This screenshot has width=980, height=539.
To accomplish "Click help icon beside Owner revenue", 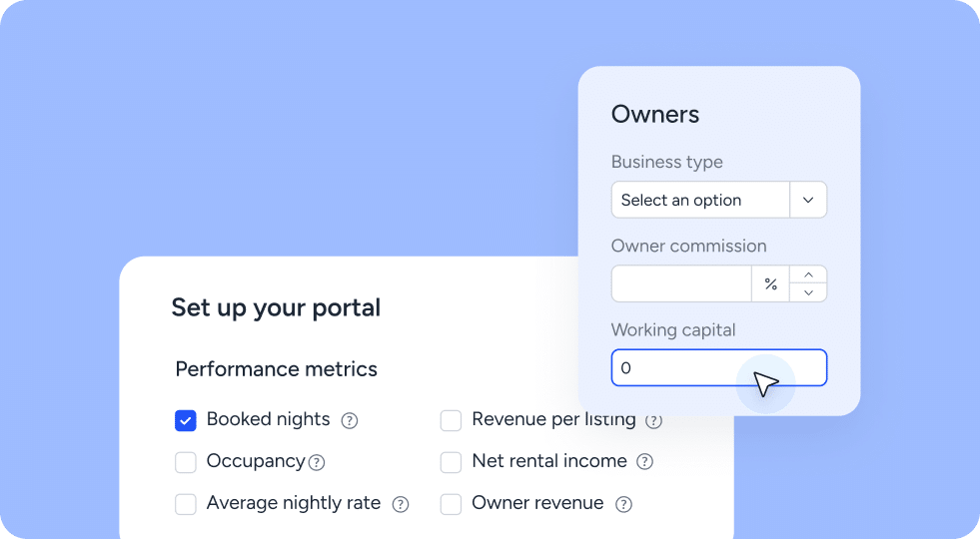I will (623, 504).
